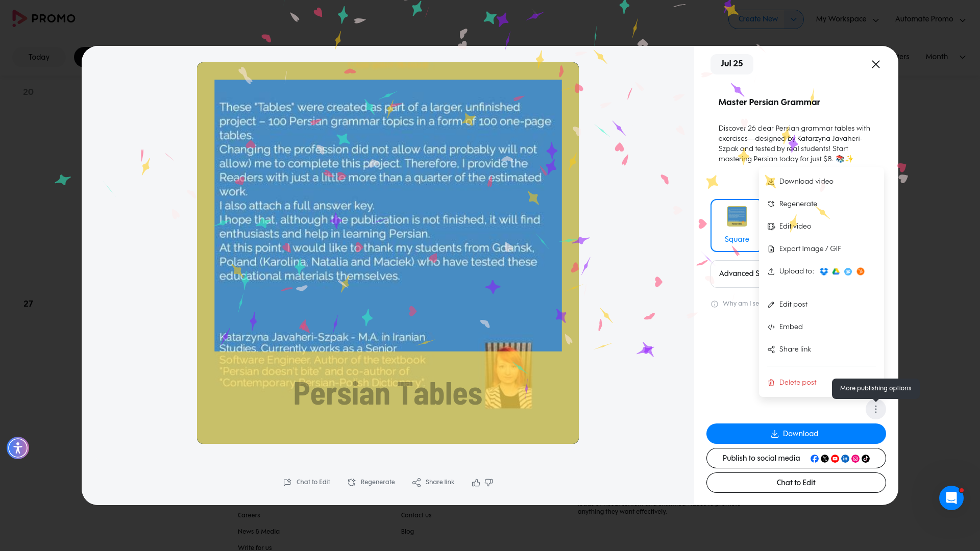
Task: Open the chat support bubble icon
Action: click(951, 498)
